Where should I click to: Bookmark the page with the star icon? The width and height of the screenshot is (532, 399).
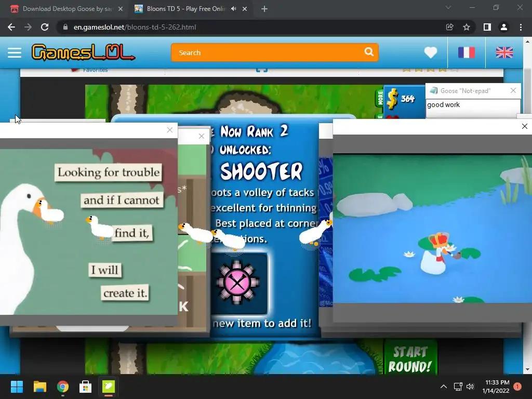(x=467, y=27)
